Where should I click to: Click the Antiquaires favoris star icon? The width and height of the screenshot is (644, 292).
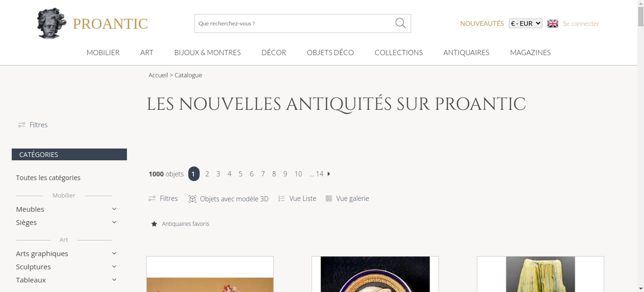pyautogui.click(x=154, y=224)
